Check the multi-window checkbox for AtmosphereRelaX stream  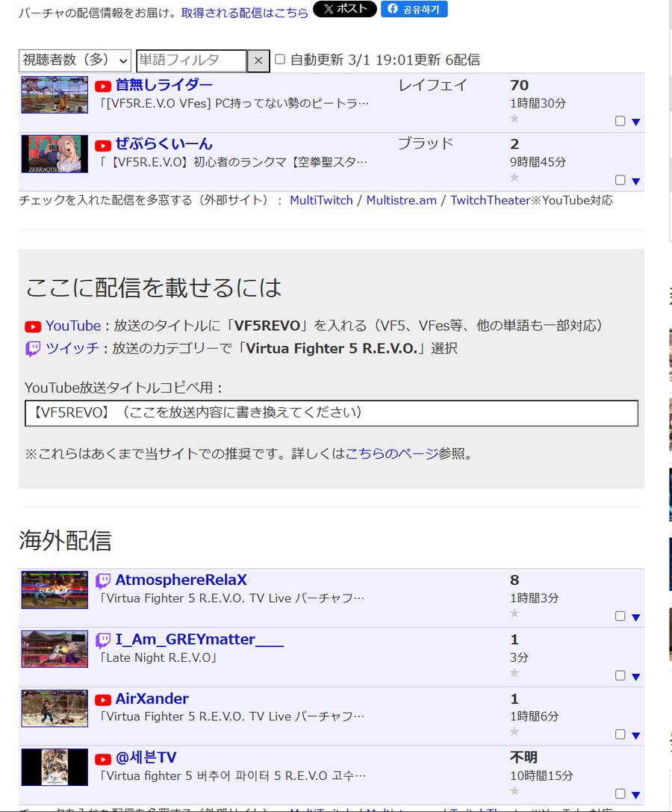pos(620,616)
